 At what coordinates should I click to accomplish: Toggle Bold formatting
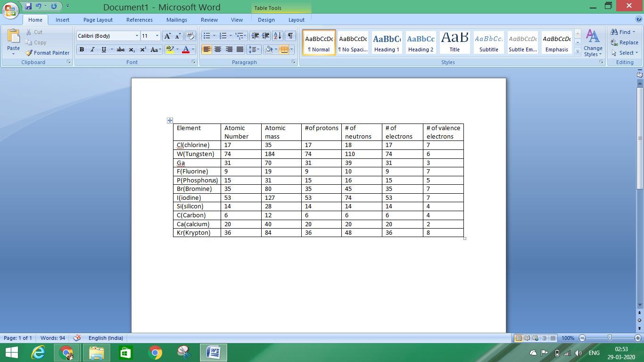pyautogui.click(x=82, y=49)
